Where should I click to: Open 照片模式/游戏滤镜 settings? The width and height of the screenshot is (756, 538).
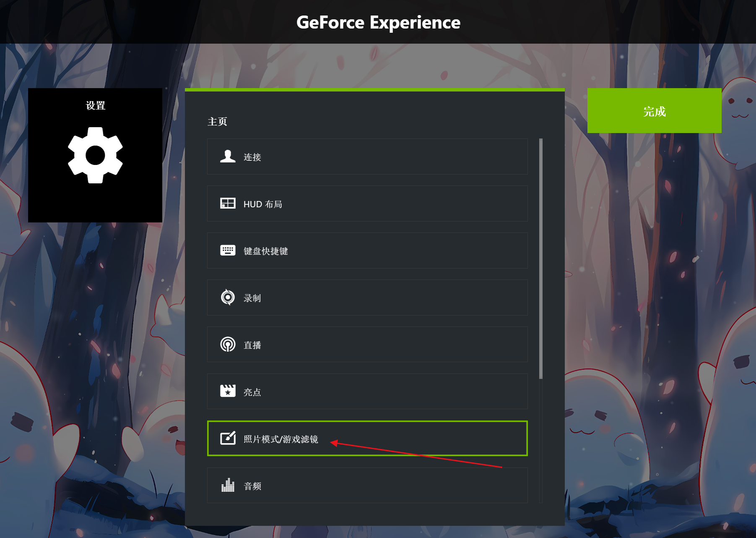tap(367, 438)
